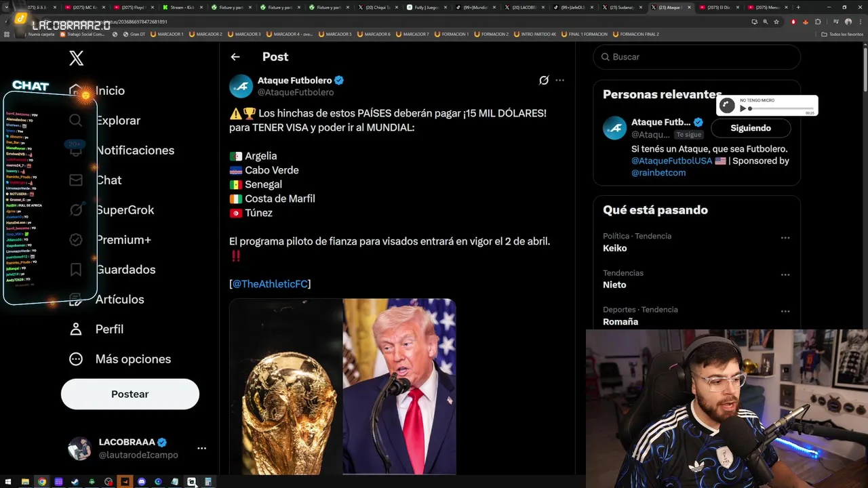
Task: Open the @AtaqueFutbolero handle
Action: pos(296,92)
